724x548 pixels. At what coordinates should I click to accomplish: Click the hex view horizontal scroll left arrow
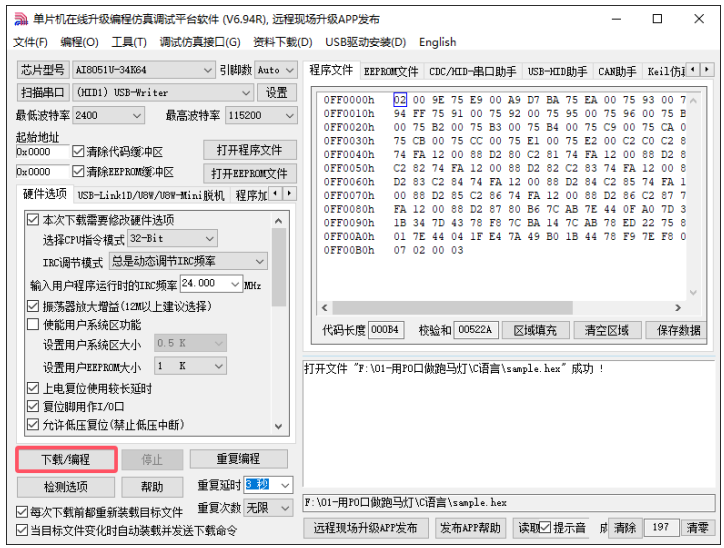[x=325, y=307]
